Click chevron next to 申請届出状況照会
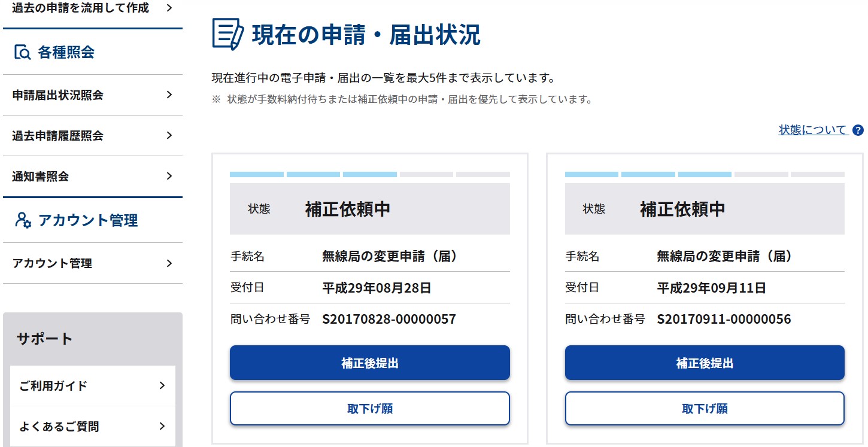The width and height of the screenshot is (868, 447). 169,95
